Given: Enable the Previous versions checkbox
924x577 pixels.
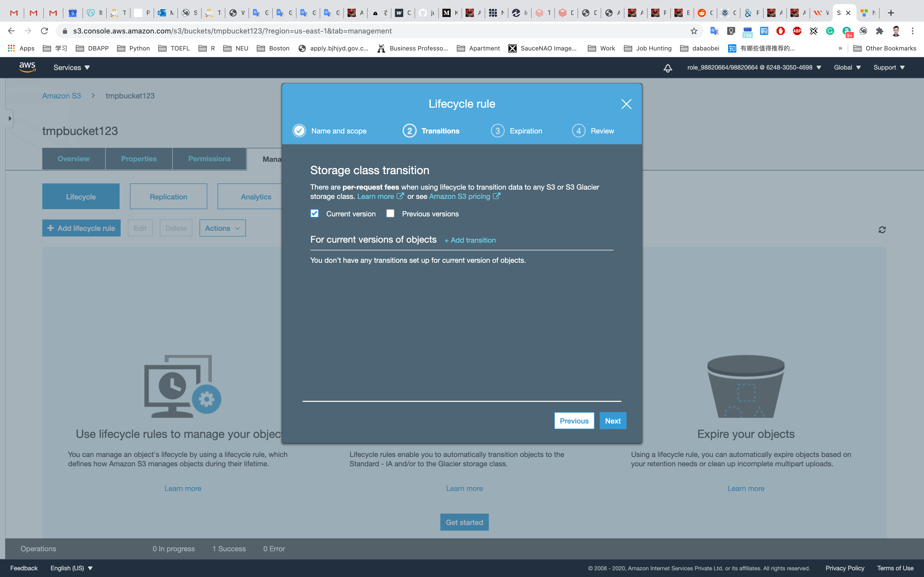Looking at the screenshot, I should point(390,213).
